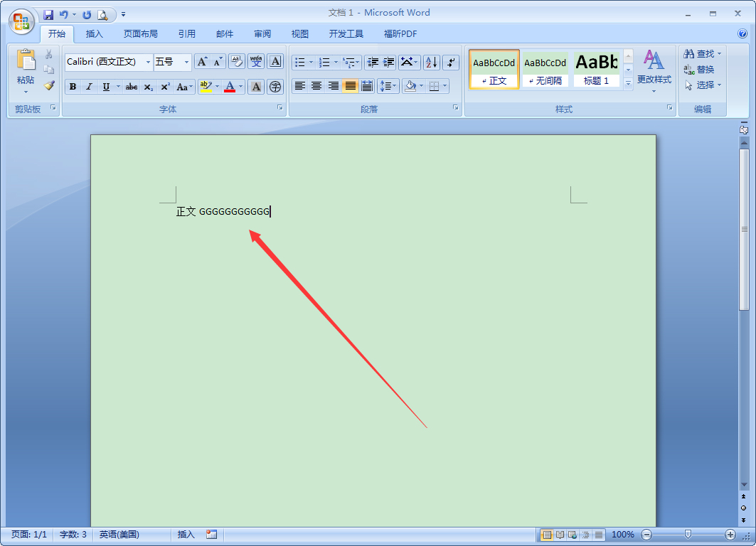The image size is (756, 546).
Task: Select the Sort icon in paragraph group
Action: pyautogui.click(x=431, y=62)
